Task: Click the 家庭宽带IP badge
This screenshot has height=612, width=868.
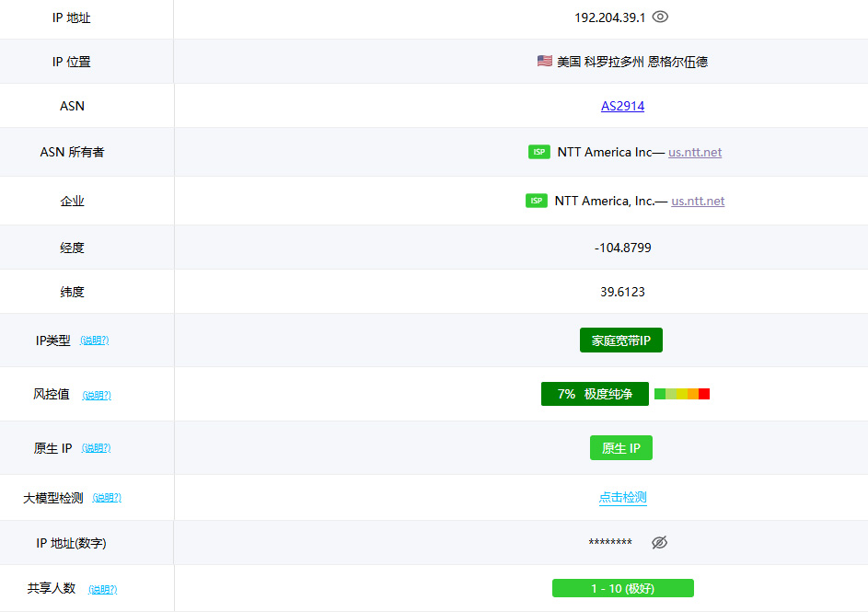Action: tap(621, 341)
